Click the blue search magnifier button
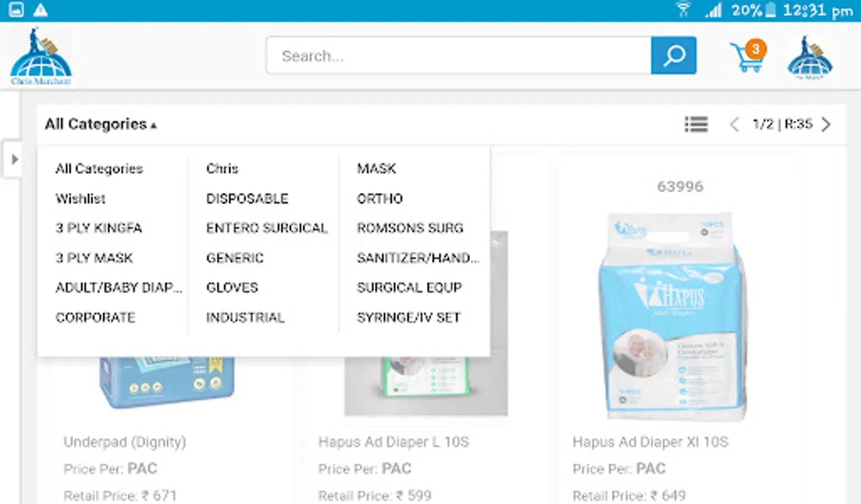This screenshot has width=861, height=504. 673,55
